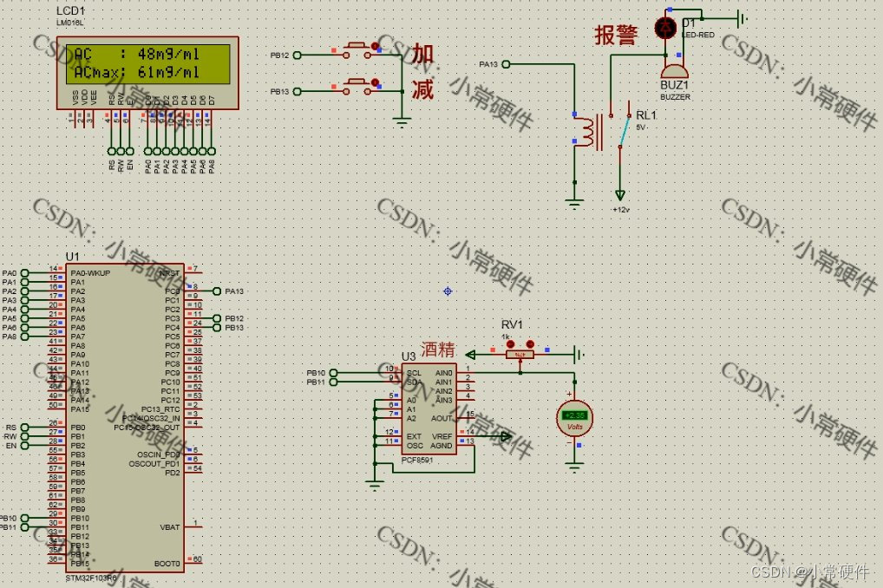Viewport: 883px width, 588px height.
Task: Select the PA13 terminal feeding the relay coil
Action: [x=506, y=64]
